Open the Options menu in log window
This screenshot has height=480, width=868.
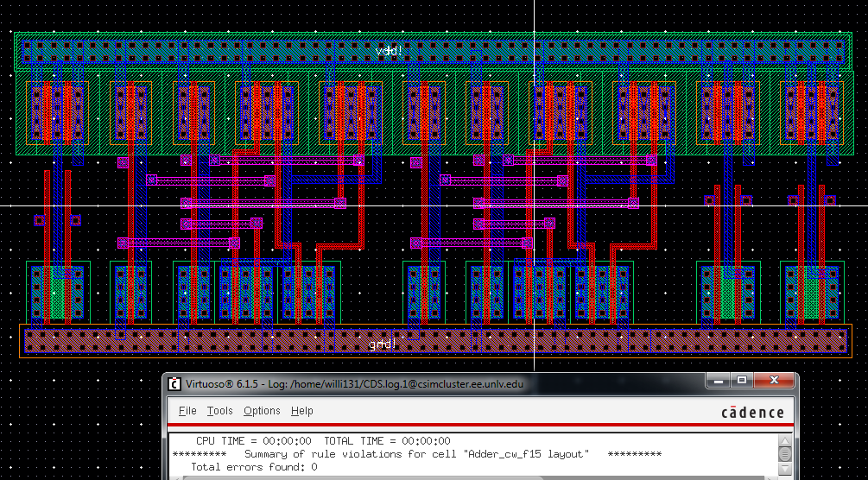point(262,411)
